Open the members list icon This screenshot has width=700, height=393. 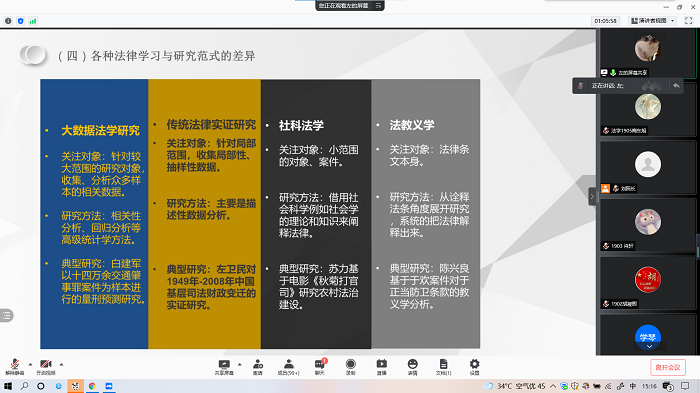289,367
